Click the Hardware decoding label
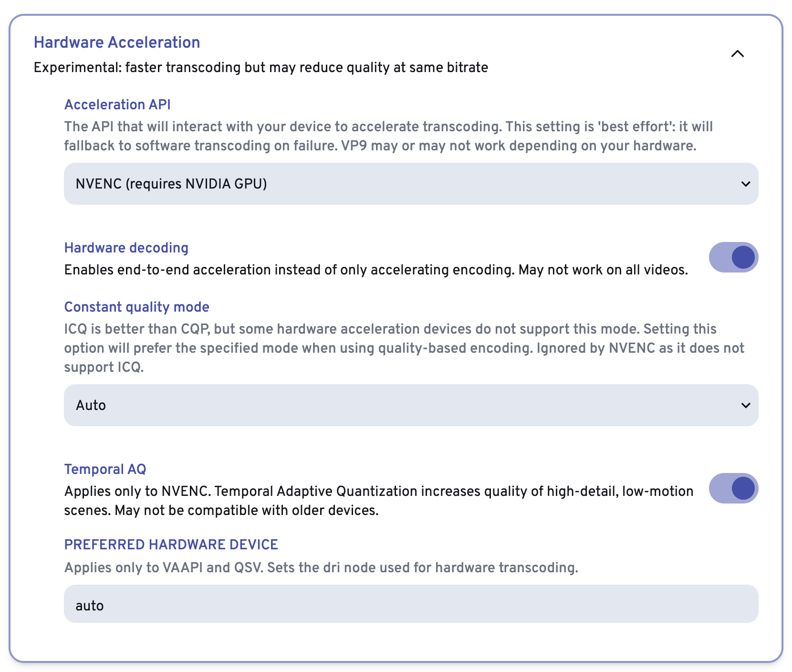 pyautogui.click(x=126, y=248)
